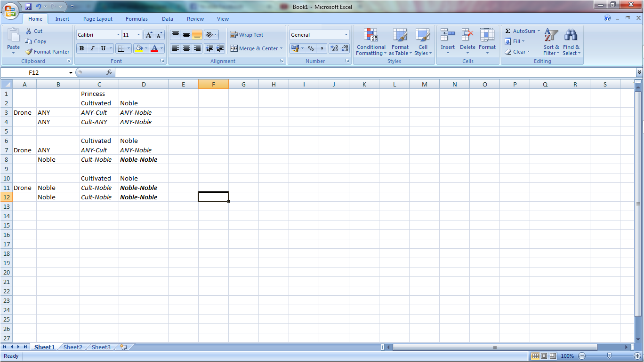Open Microsoft Excel Help icon

(x=607, y=18)
